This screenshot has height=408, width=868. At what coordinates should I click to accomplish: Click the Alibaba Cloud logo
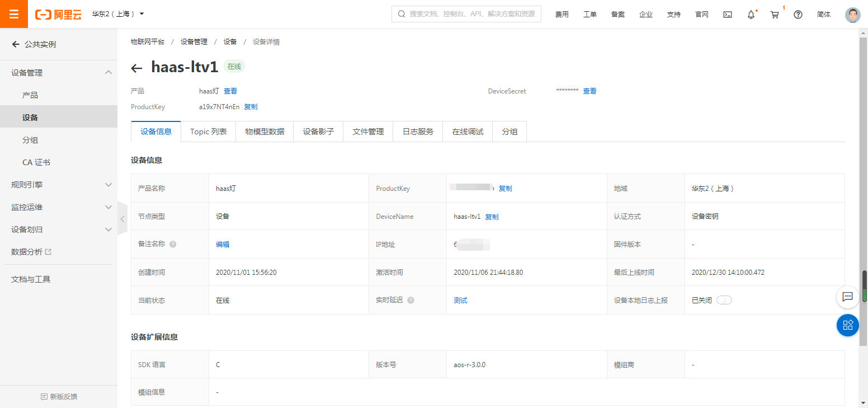[x=58, y=15]
